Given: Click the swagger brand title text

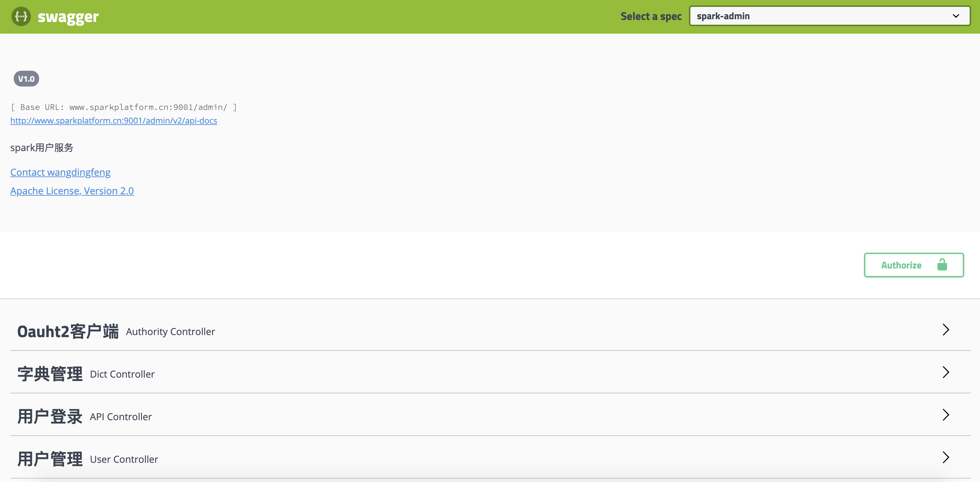Looking at the screenshot, I should tap(68, 17).
